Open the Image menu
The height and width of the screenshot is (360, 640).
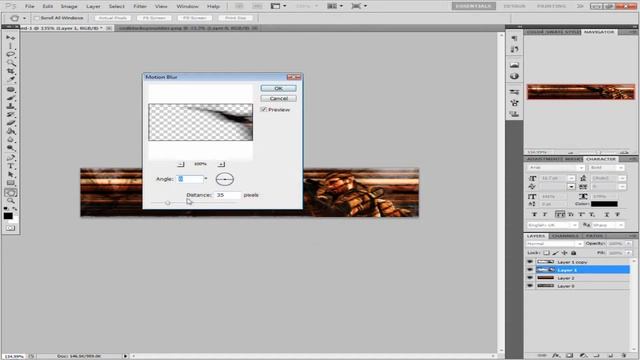tap(69, 6)
